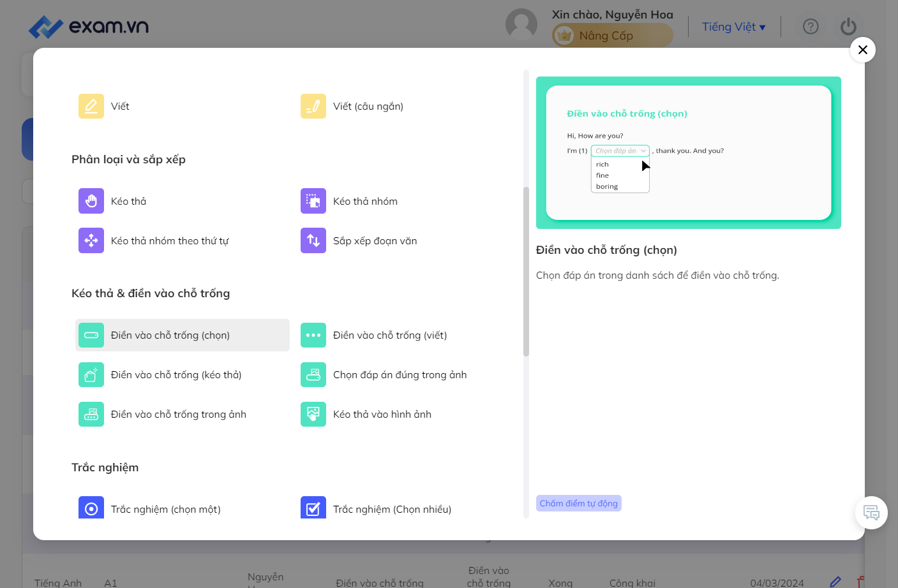Viewport: 898px width, 588px height.
Task: Select the Kéo thả nhóm icon
Action: [x=313, y=202]
